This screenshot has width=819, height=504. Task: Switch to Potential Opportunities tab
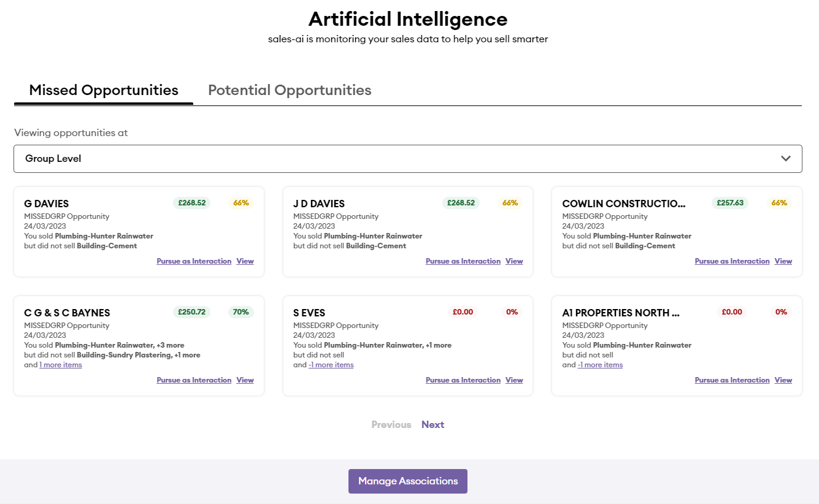290,90
